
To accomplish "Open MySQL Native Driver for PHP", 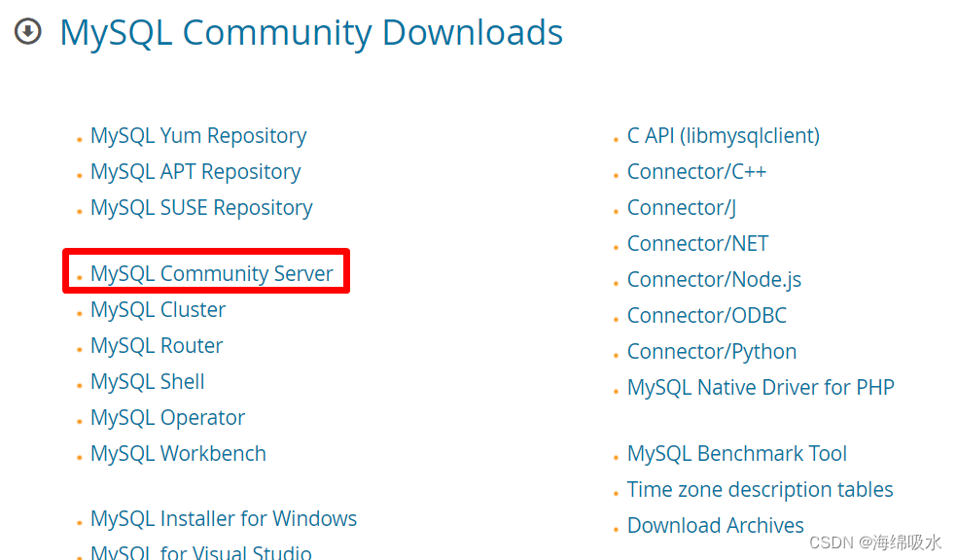I will [x=761, y=388].
